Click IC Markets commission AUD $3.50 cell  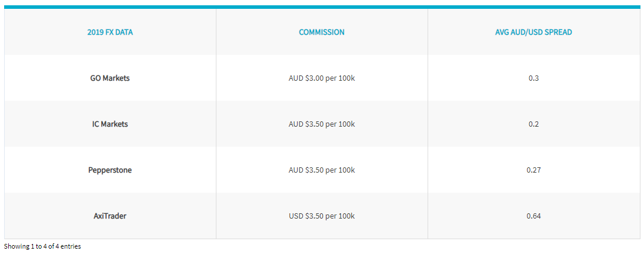[x=322, y=124]
